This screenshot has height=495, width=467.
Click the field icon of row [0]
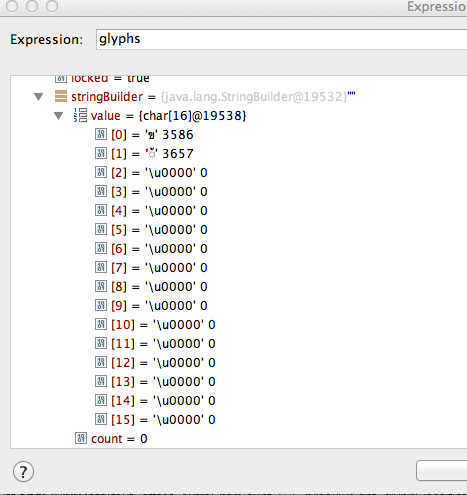[101, 134]
